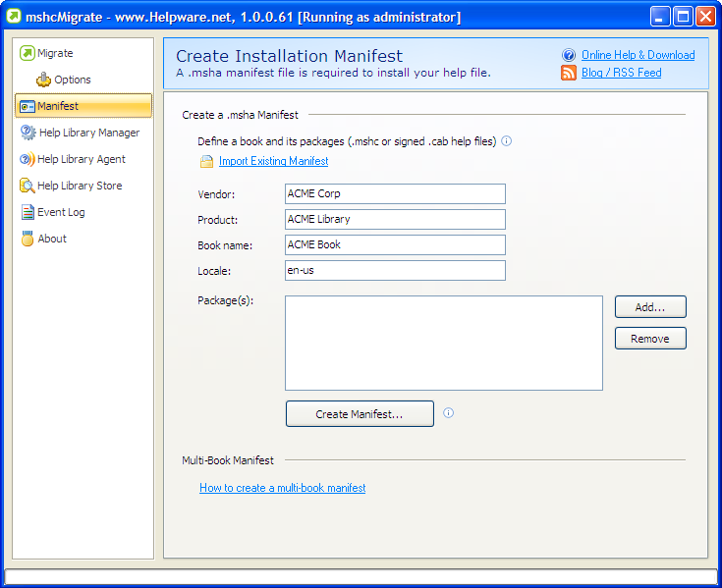Click the Remove package button
The height and width of the screenshot is (588, 722).
650,339
